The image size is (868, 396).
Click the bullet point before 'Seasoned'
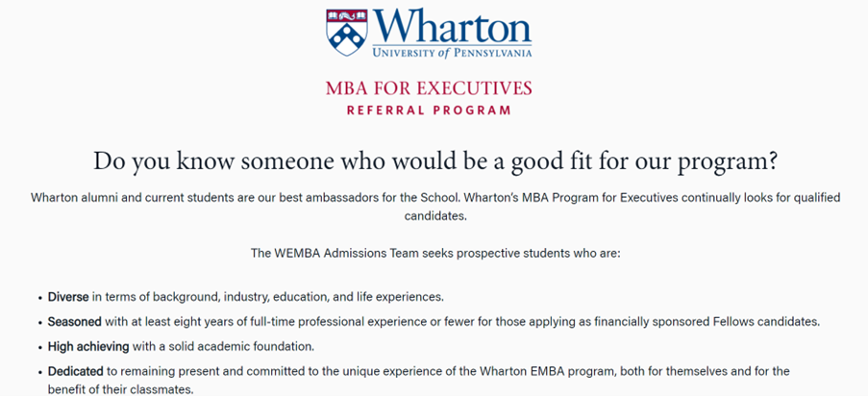tap(39, 322)
